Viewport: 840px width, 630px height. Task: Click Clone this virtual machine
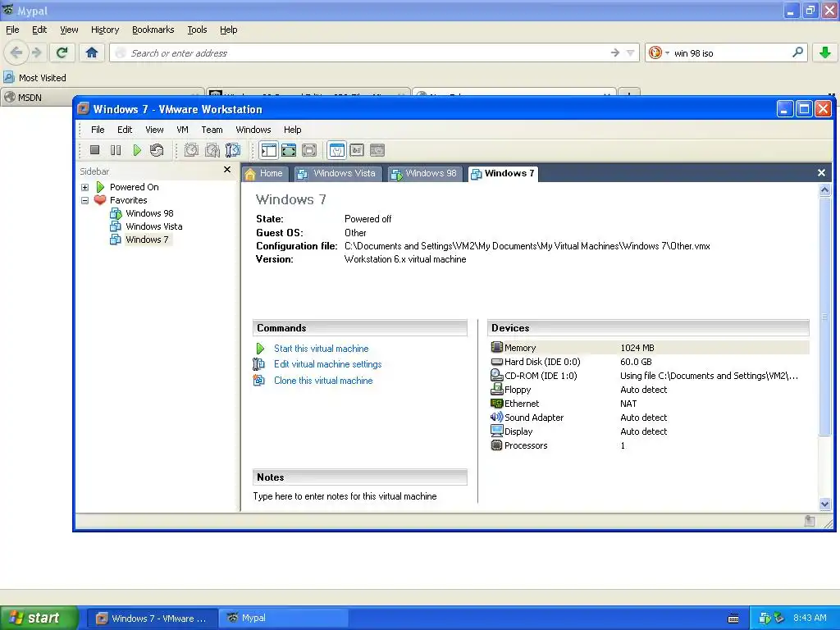tap(323, 381)
